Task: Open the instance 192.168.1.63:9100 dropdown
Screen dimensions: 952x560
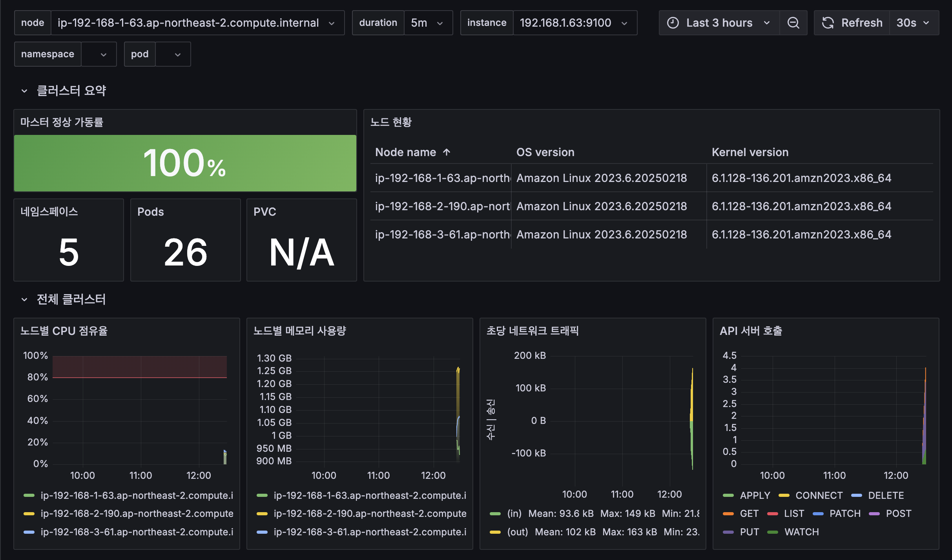Action: 574,23
